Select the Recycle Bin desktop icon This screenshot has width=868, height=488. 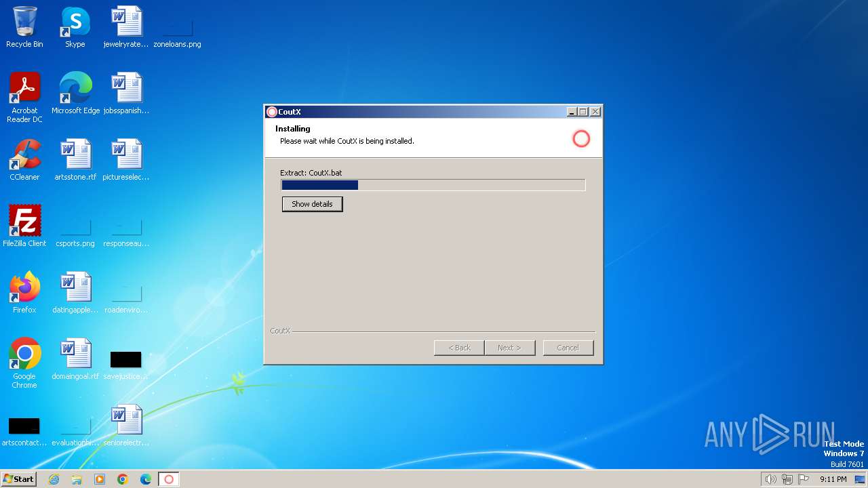24,28
